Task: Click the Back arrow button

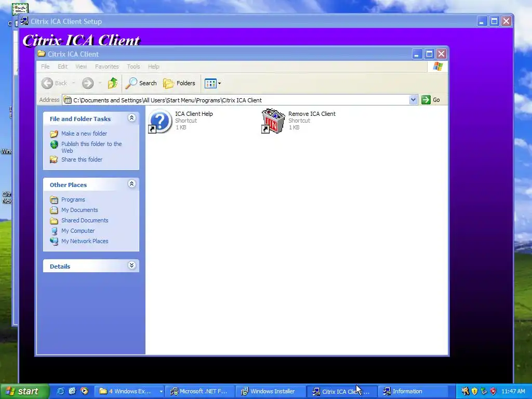Action: coord(47,83)
